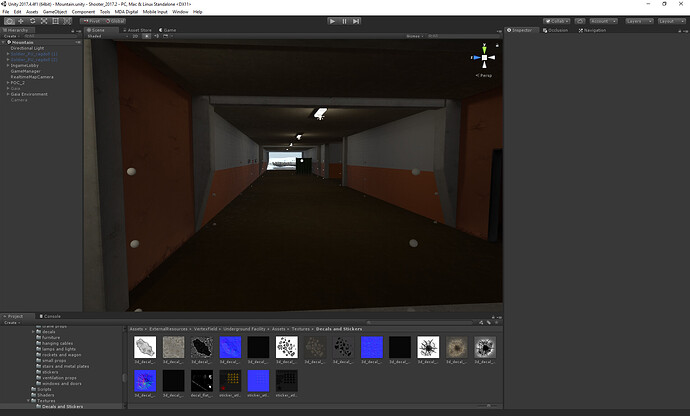Select the Rotate tool
690x416 pixels.
pos(33,21)
